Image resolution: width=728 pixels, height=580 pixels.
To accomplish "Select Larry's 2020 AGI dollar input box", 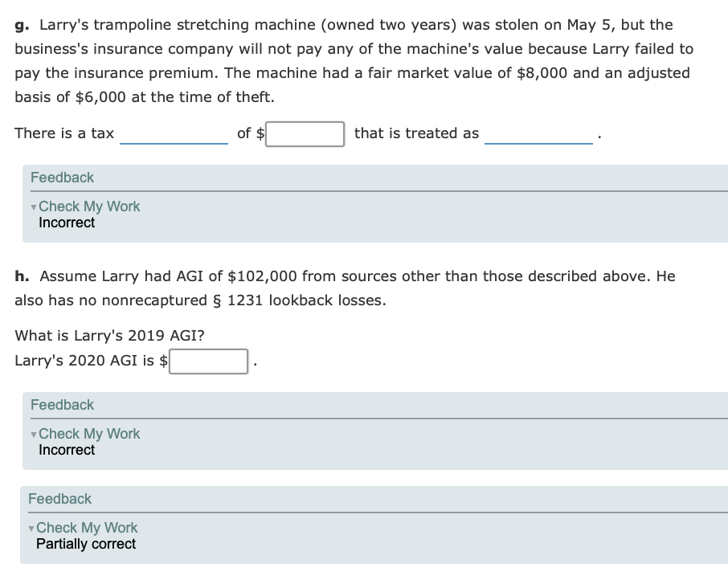I will tap(211, 361).
